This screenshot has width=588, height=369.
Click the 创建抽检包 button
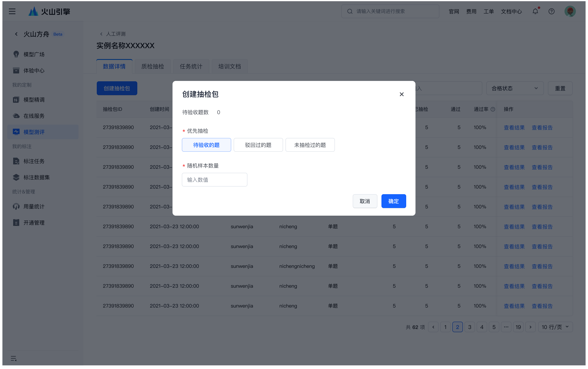(x=117, y=88)
